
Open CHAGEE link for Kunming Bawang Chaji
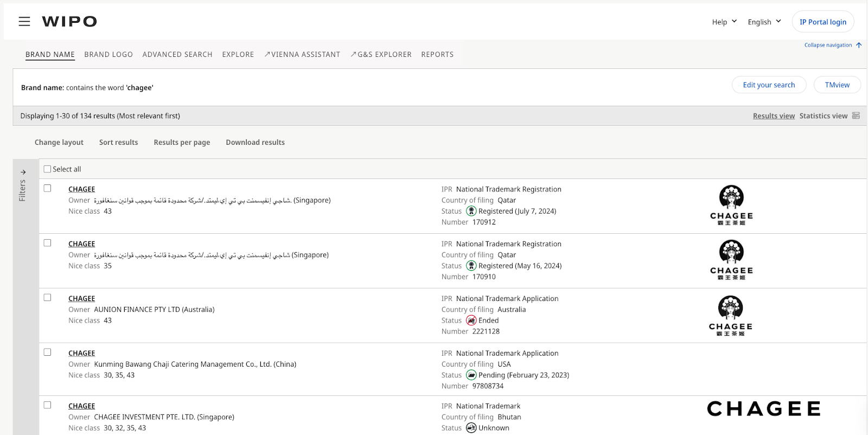(x=81, y=353)
